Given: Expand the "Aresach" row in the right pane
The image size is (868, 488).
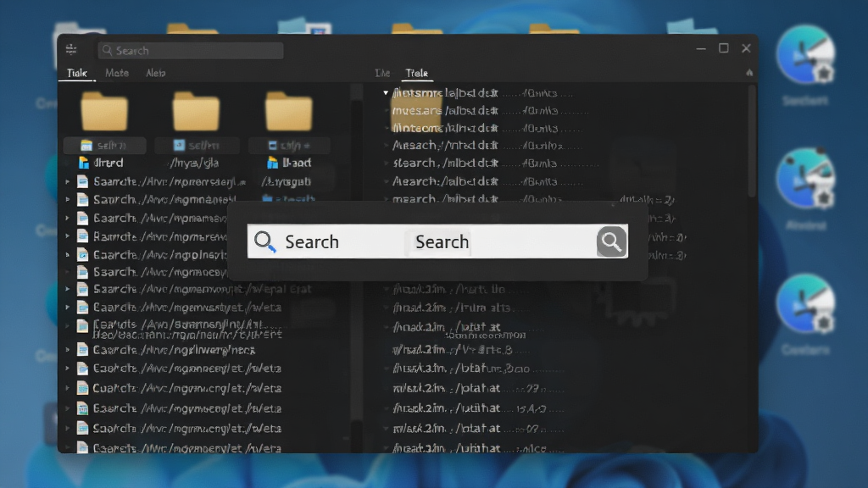Looking at the screenshot, I should tap(386, 146).
